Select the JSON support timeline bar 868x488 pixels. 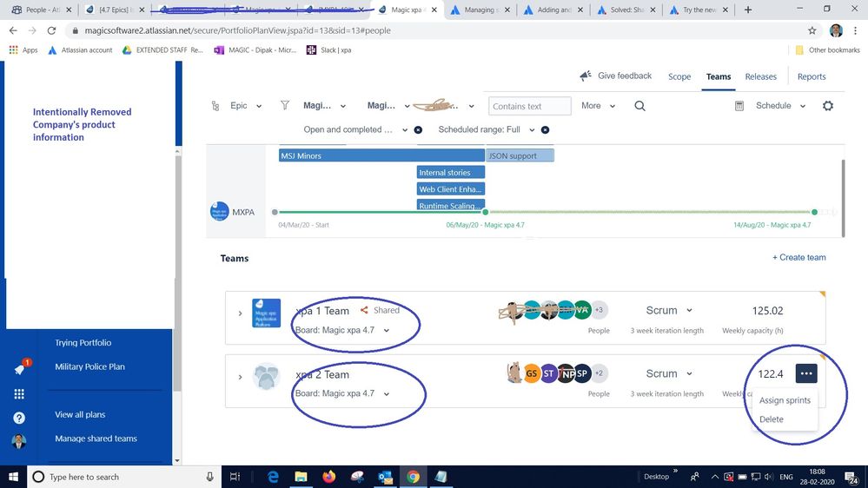click(x=520, y=155)
